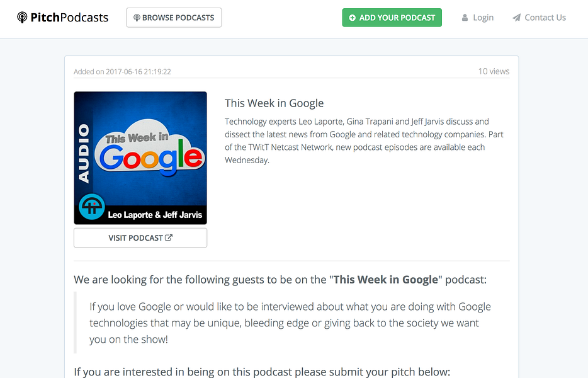Click the TWiT logo on the cover art
Viewport: 588px width, 378px height.
click(91, 207)
